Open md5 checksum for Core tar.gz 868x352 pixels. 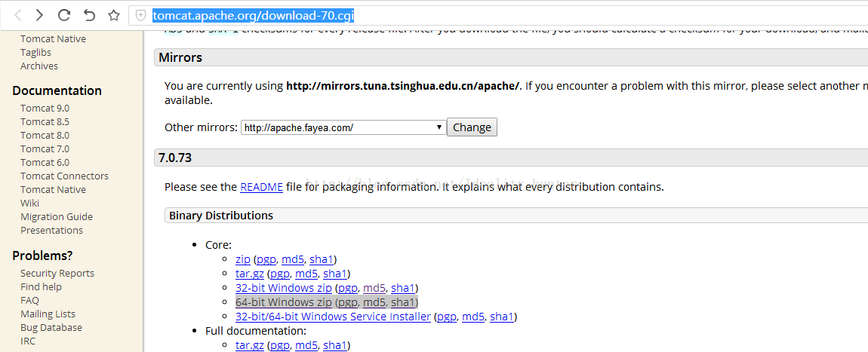coord(306,274)
